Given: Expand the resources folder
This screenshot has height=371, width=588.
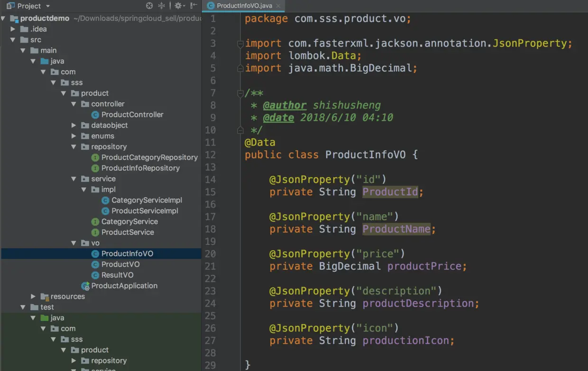Looking at the screenshot, I should [x=33, y=297].
